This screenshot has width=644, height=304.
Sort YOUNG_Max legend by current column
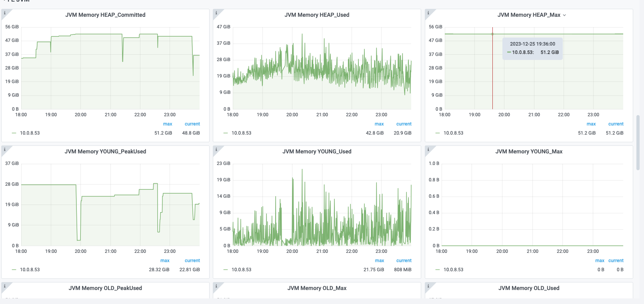616,260
